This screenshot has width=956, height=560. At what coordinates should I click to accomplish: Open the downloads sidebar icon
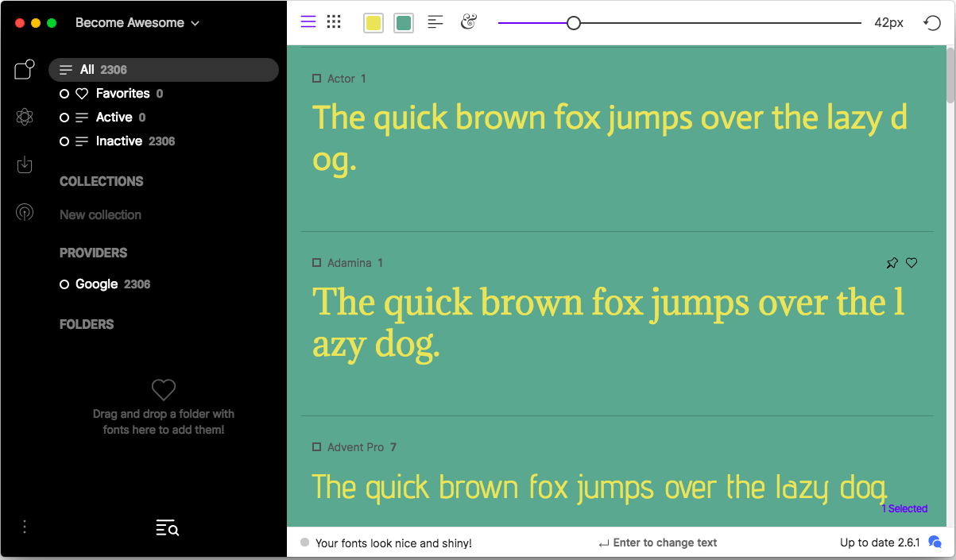(25, 164)
